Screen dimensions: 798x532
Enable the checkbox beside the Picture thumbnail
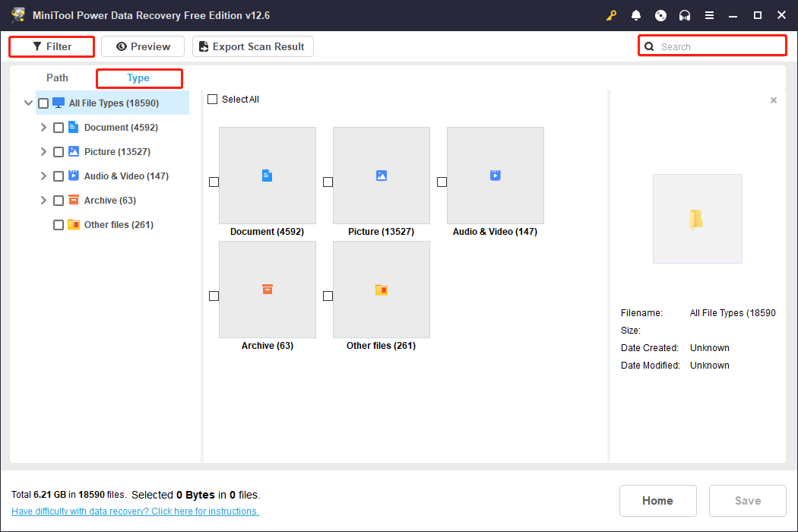[x=328, y=182]
